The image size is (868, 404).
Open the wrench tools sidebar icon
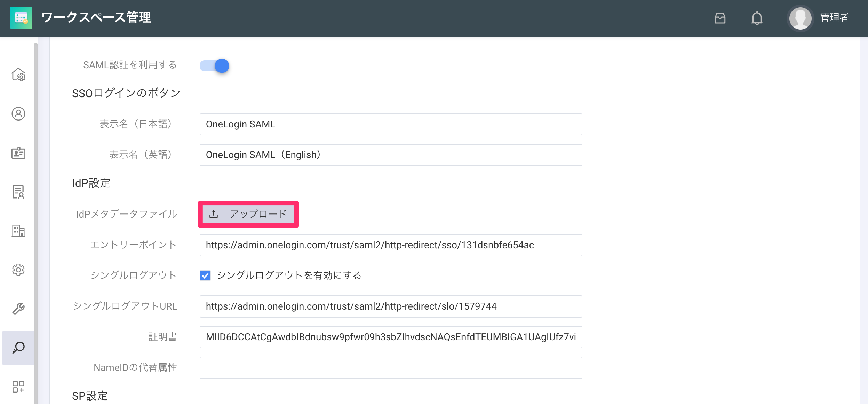(x=18, y=309)
